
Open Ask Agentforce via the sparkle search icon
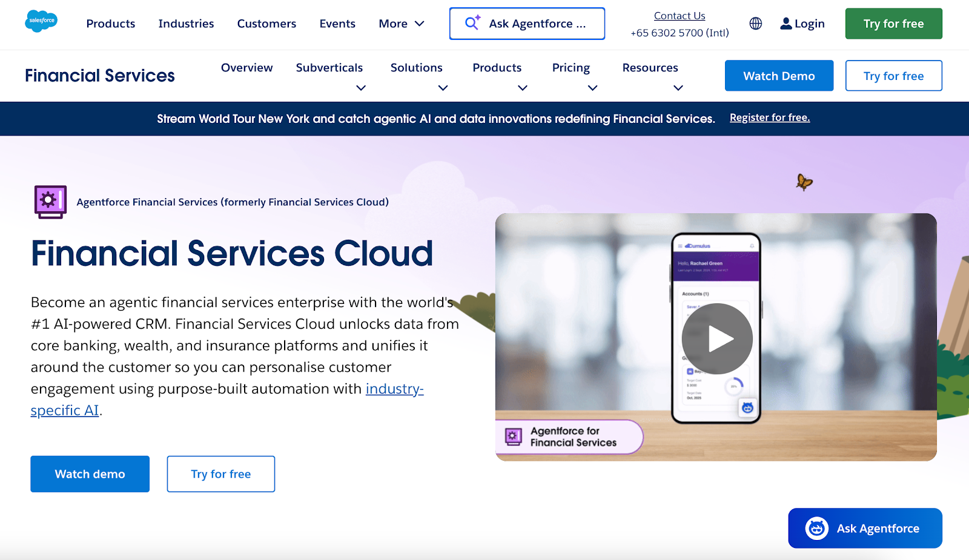471,23
